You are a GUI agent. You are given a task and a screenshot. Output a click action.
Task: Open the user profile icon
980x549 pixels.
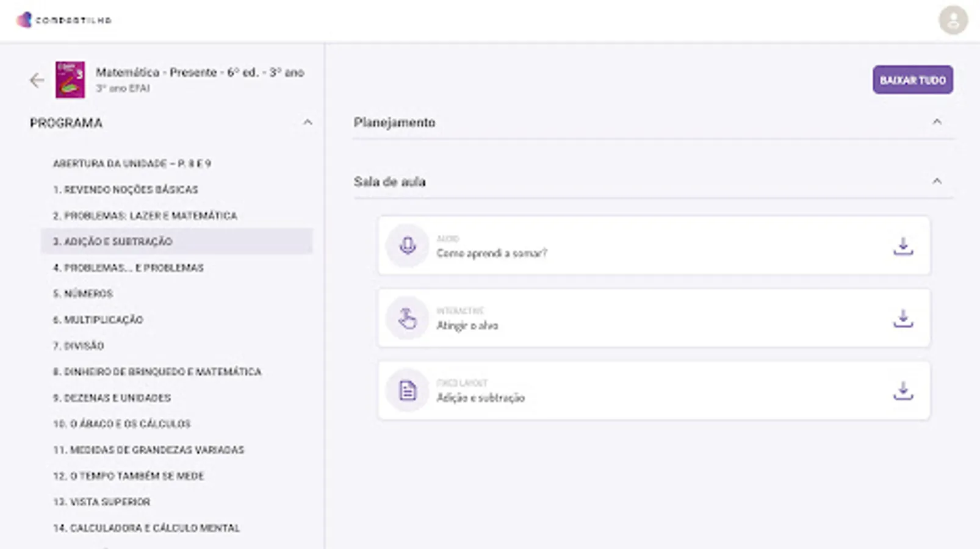click(953, 20)
